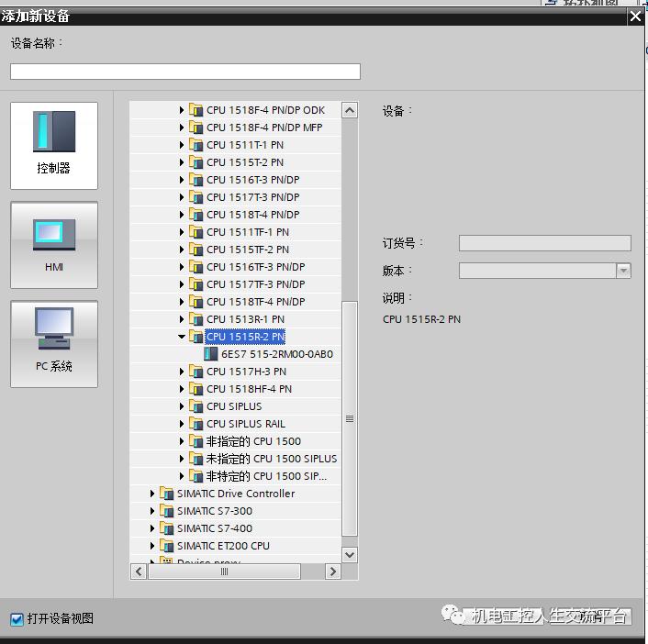Click the vertical scrollbar thumb of device tree

pos(350,418)
